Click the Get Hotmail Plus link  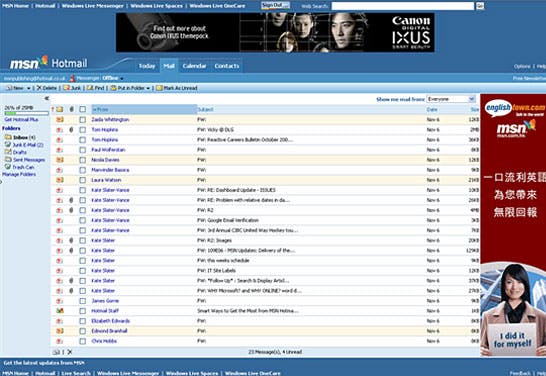click(21, 119)
